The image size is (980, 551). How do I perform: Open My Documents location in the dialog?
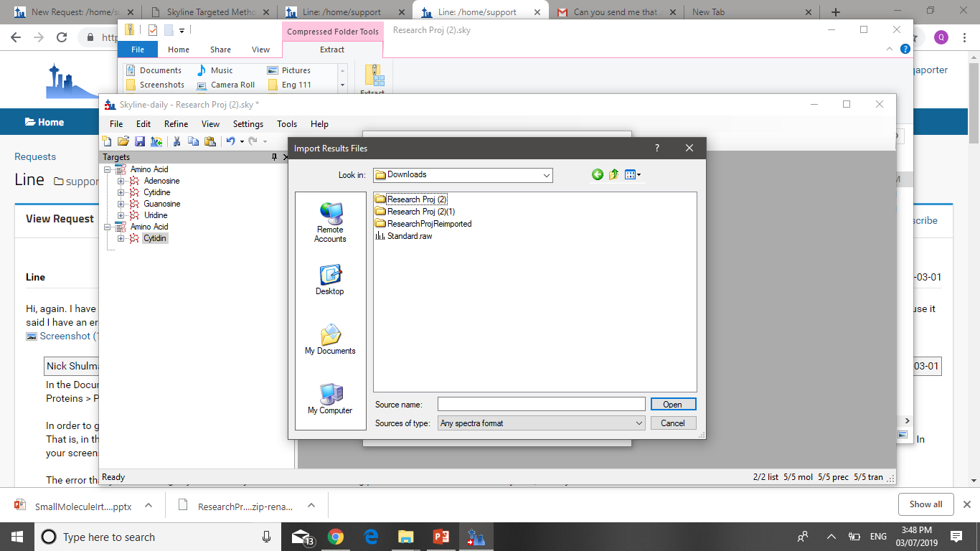point(330,339)
